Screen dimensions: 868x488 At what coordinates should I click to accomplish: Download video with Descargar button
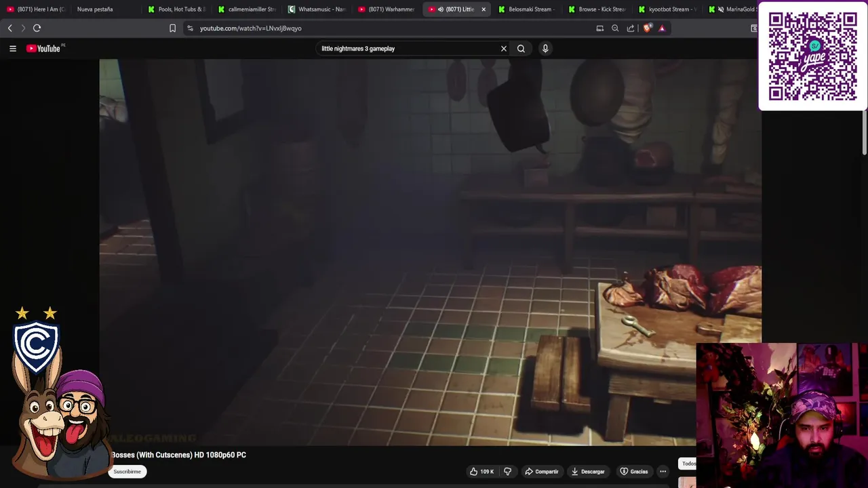click(588, 471)
